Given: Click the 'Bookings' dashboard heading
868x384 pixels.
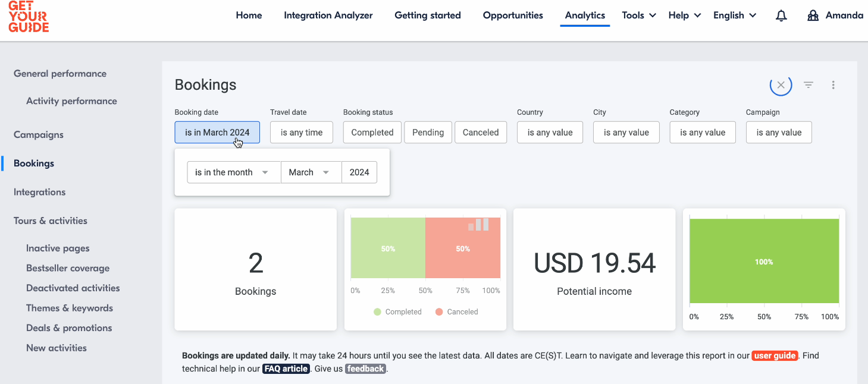Looking at the screenshot, I should click(206, 85).
